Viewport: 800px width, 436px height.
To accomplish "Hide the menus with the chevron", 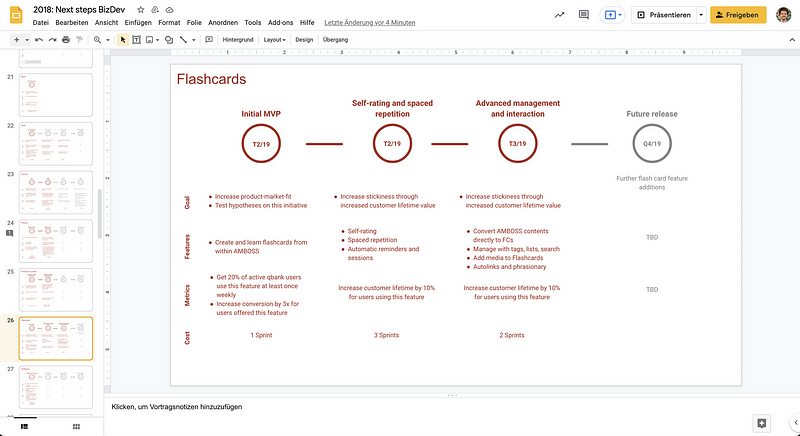I will pos(792,40).
